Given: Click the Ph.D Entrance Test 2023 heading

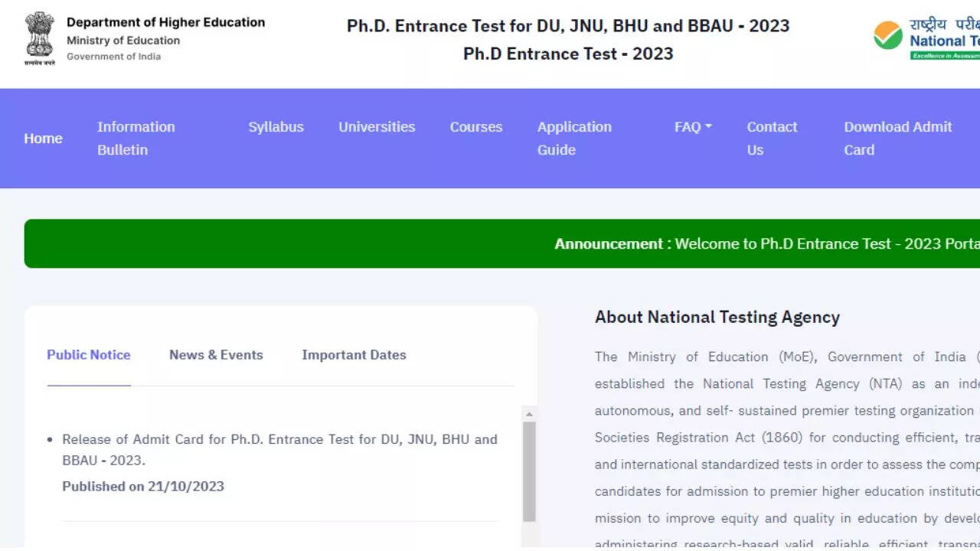Looking at the screenshot, I should [568, 54].
